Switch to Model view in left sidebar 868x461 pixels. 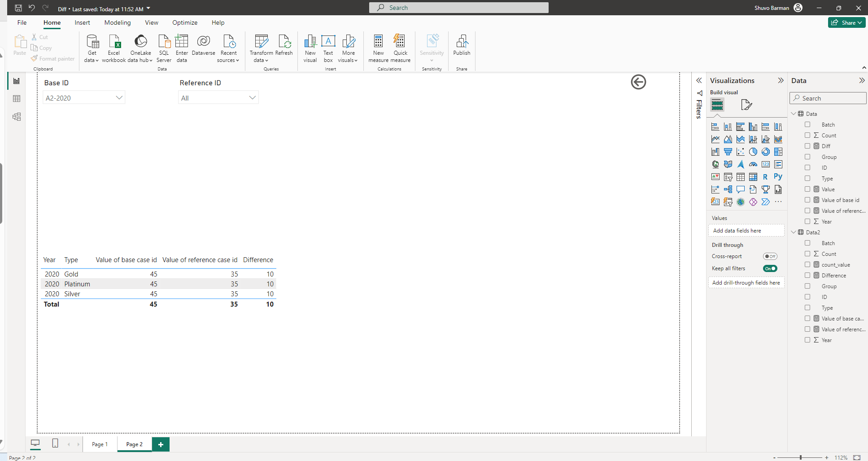pos(17,117)
